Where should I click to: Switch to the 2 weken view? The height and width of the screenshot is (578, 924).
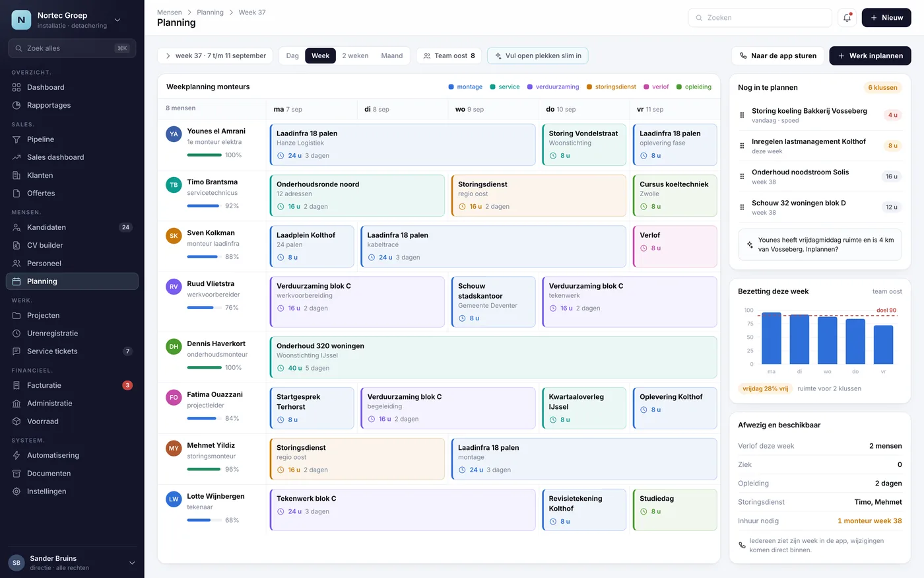(355, 55)
